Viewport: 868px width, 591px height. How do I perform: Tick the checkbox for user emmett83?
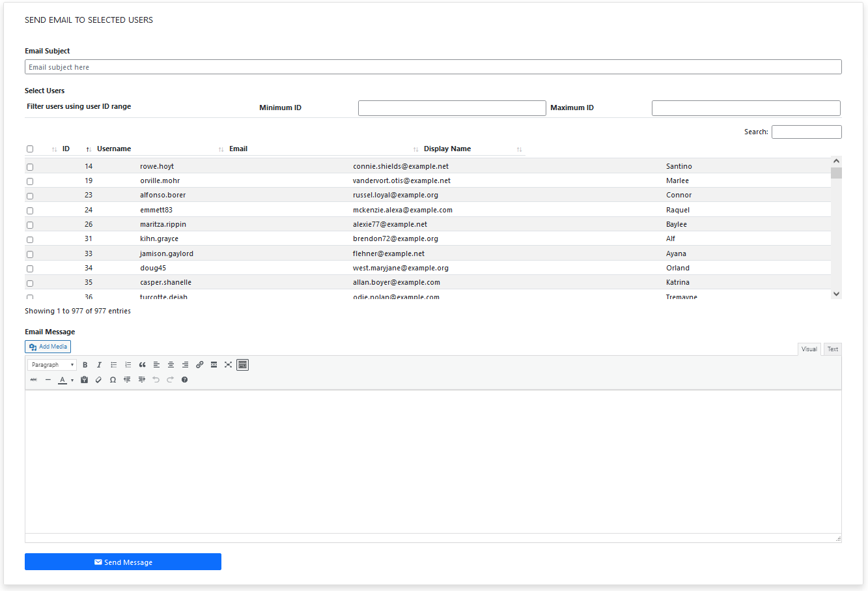pyautogui.click(x=30, y=210)
